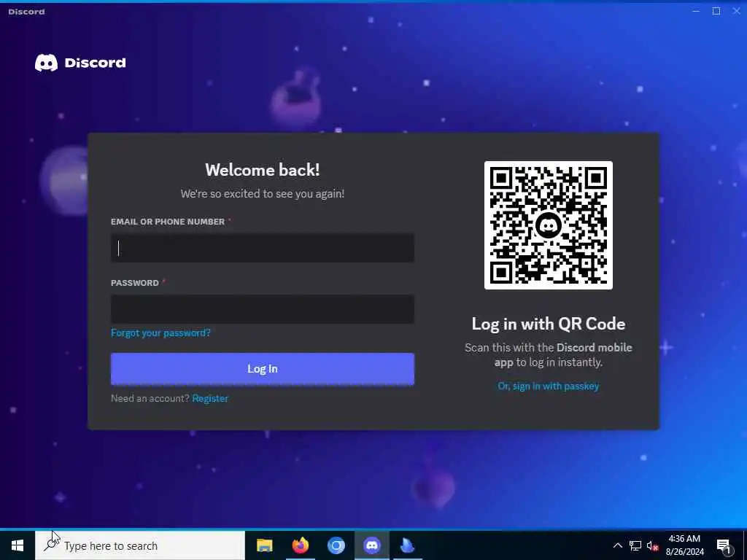Open File Explorer from the taskbar

coord(264,545)
